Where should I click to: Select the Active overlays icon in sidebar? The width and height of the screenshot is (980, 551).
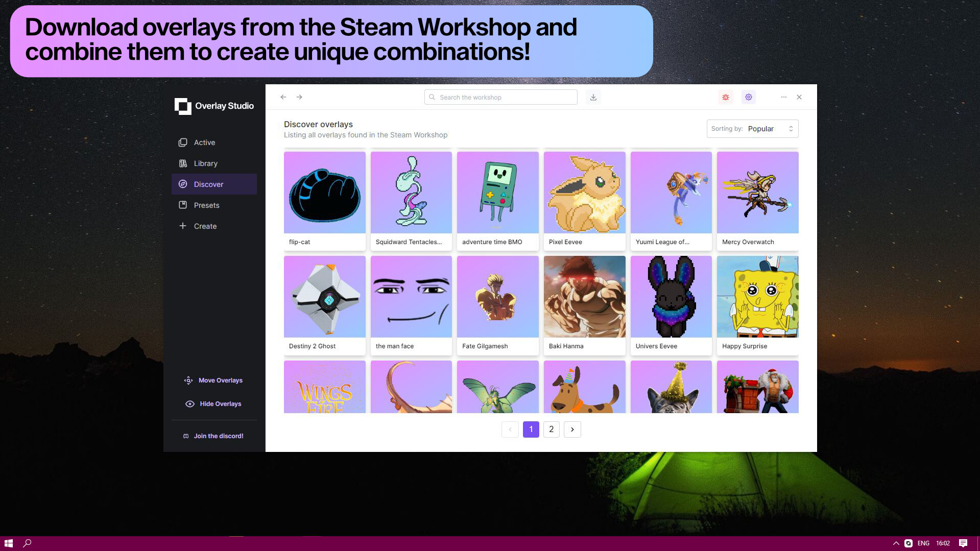183,142
